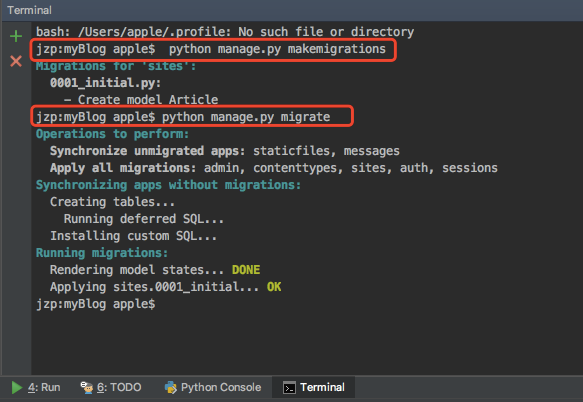Click the yellow DONE status text
The height and width of the screenshot is (402, 583).
coord(246,270)
